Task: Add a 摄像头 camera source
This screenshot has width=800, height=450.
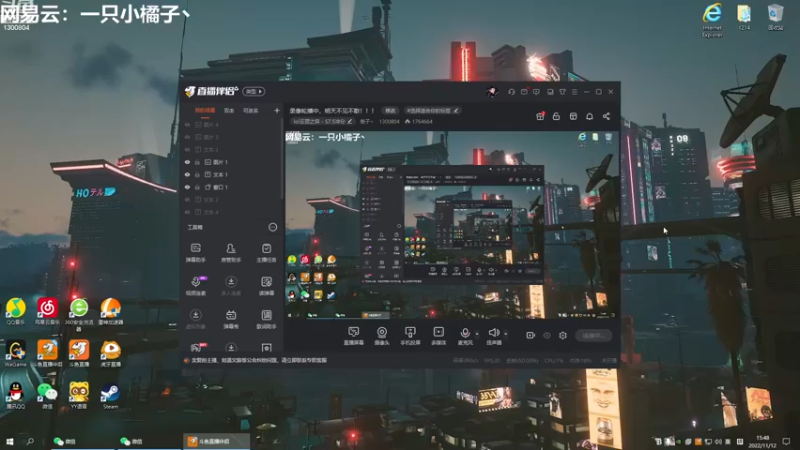Action: point(382,336)
